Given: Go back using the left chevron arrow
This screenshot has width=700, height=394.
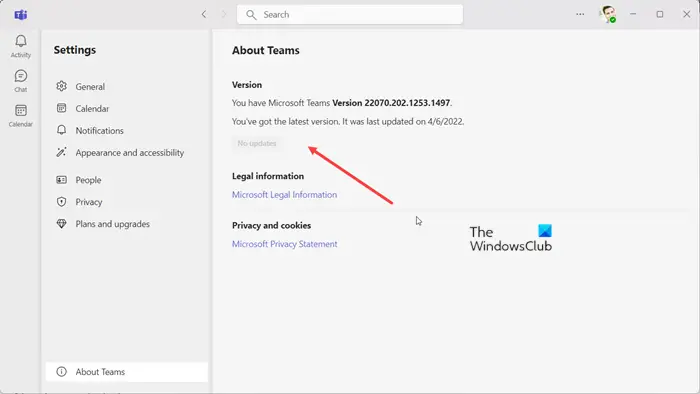Looking at the screenshot, I should (204, 14).
